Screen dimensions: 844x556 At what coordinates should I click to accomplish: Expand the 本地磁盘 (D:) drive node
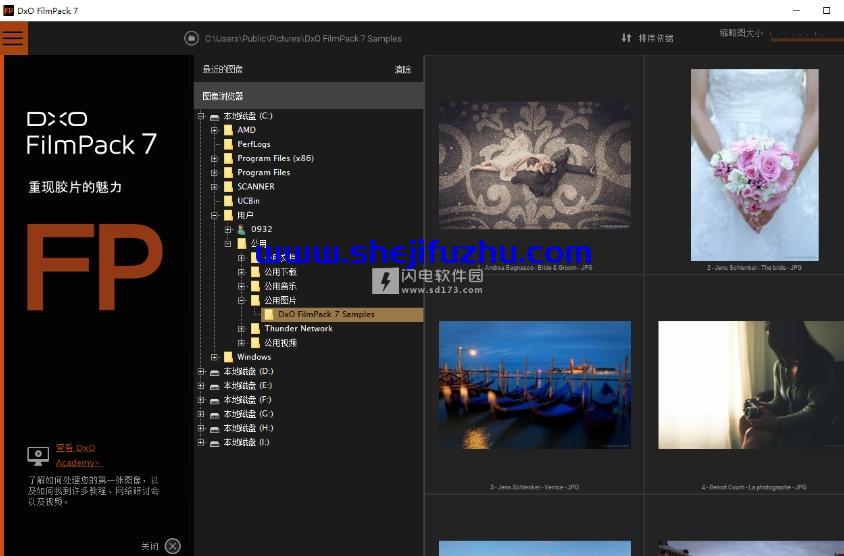pyautogui.click(x=201, y=371)
